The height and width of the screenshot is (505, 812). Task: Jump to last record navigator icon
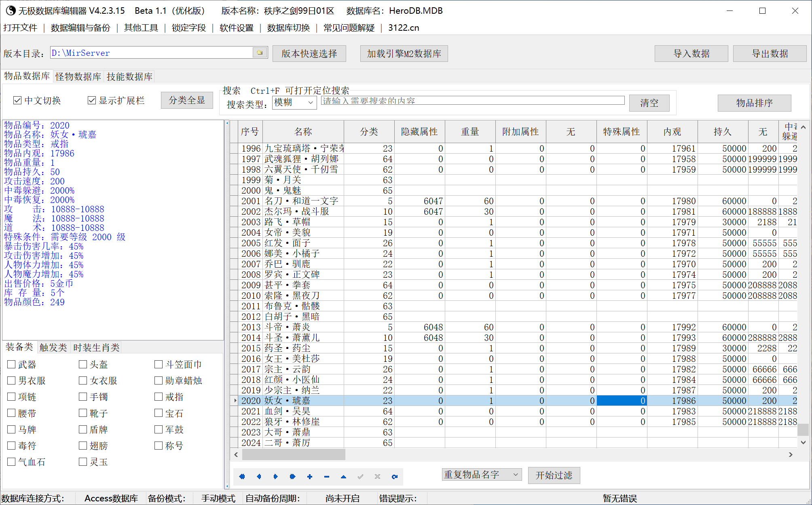coord(293,477)
